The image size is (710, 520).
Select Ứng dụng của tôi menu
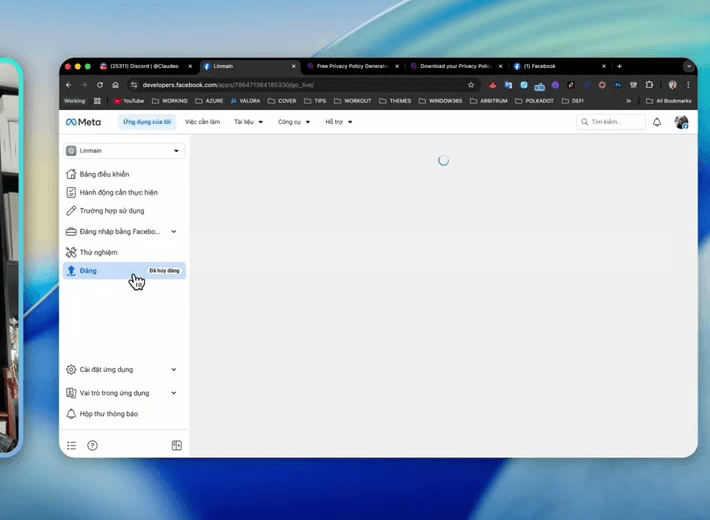click(147, 122)
